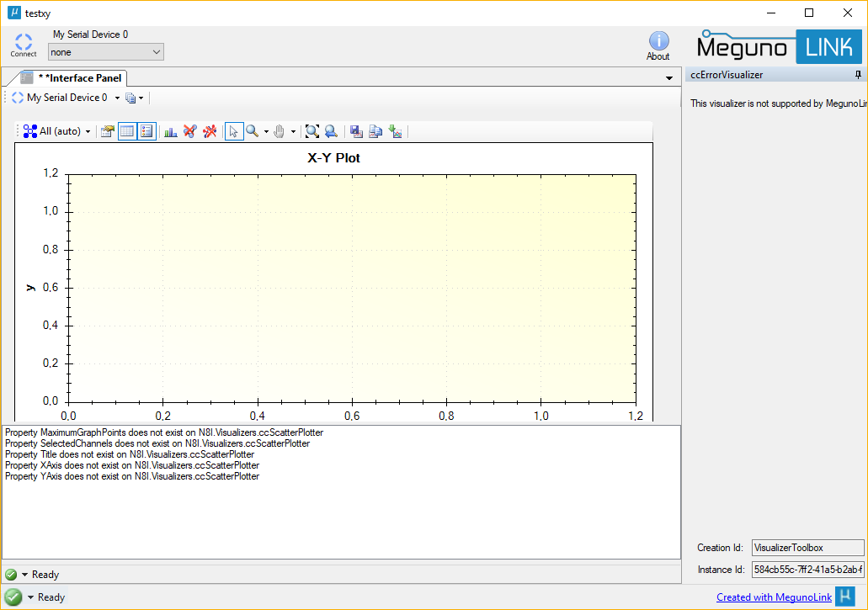Maximize the testxy window

pyautogui.click(x=809, y=13)
